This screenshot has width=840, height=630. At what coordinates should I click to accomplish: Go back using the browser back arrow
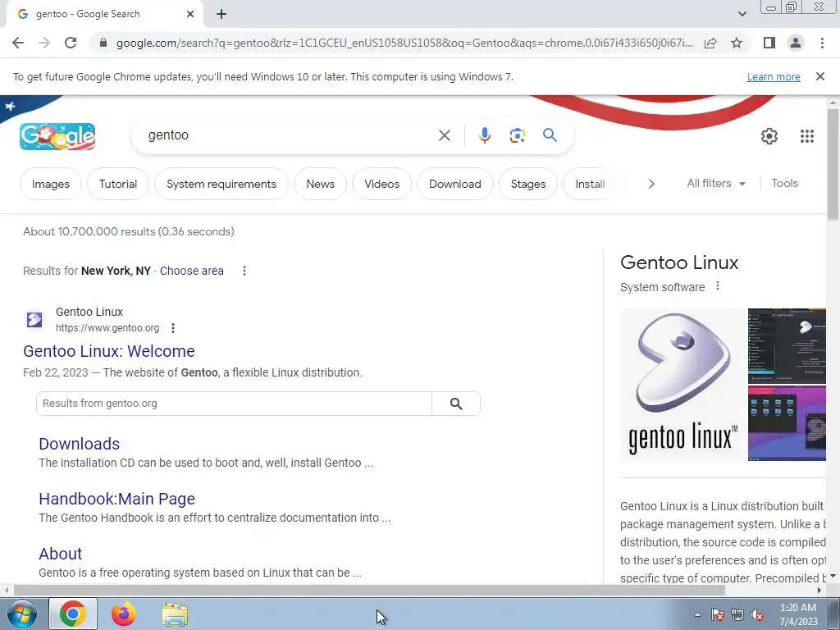coord(18,43)
